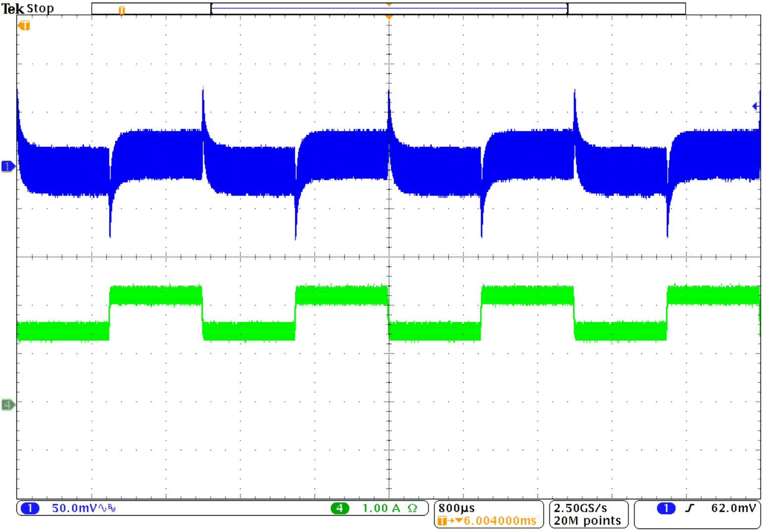763x532 pixels.
Task: Click the 62.0mV trigger level readout
Action: pos(734,508)
